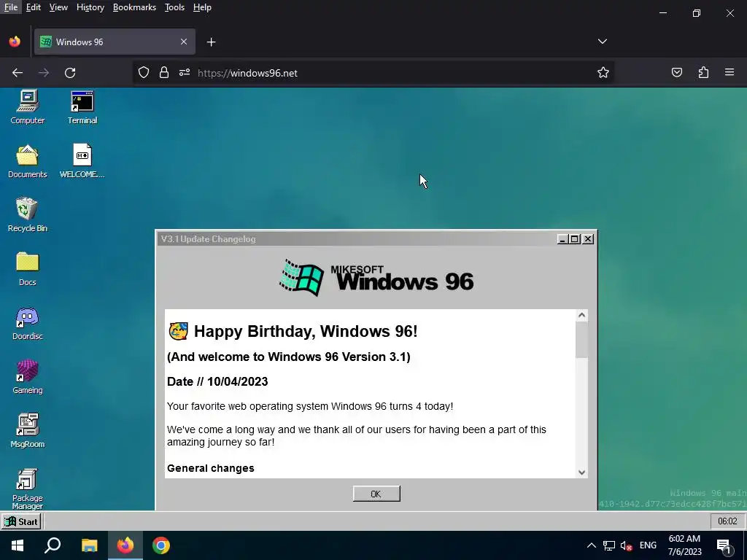This screenshot has height=560, width=747.
Task: Open a new browser tab
Action: (x=211, y=42)
